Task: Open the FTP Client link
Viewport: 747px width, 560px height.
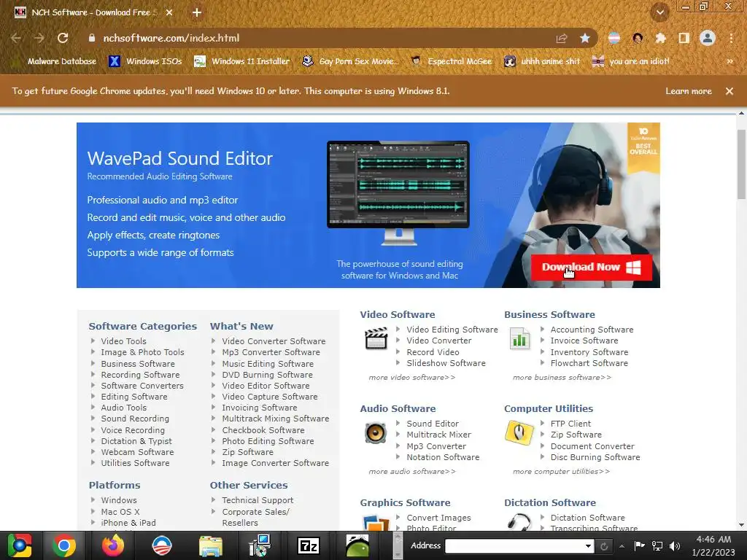Action: [x=570, y=424]
